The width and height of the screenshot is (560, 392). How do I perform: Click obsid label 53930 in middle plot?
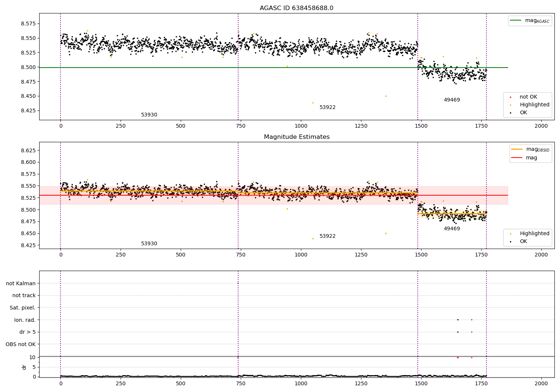pos(149,244)
